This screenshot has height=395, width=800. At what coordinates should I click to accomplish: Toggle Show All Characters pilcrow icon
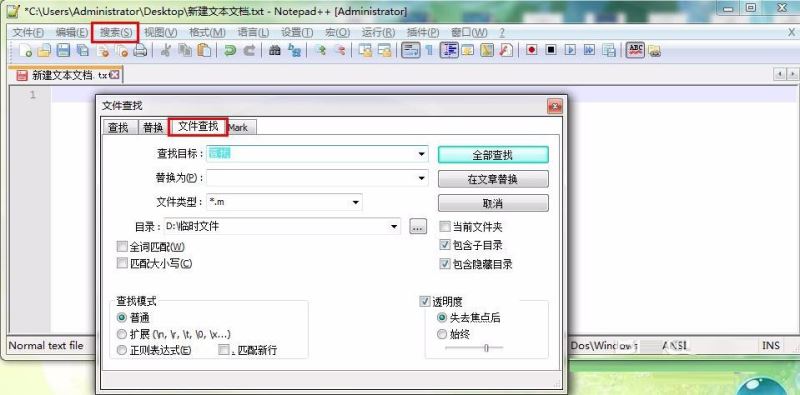[x=429, y=51]
